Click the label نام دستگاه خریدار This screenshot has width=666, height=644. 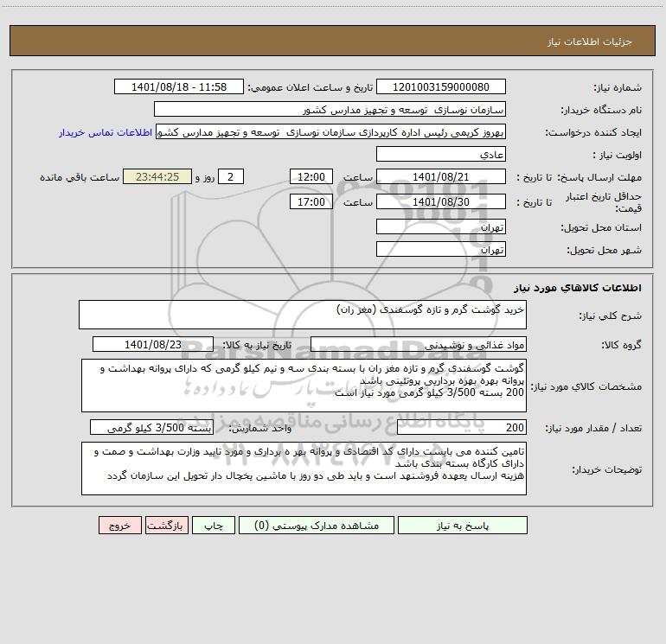tap(601, 110)
